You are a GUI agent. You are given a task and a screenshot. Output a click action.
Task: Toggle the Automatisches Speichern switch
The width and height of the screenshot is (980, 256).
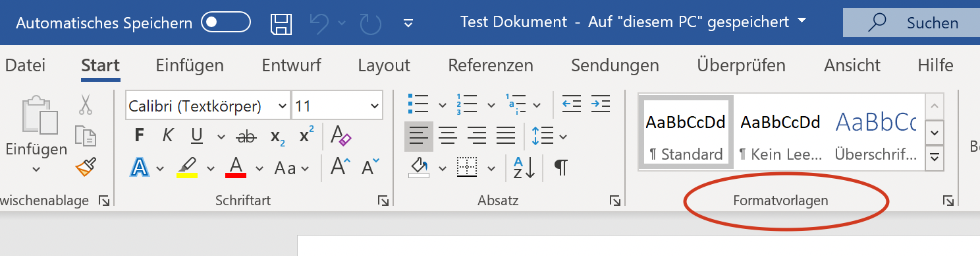click(x=226, y=22)
